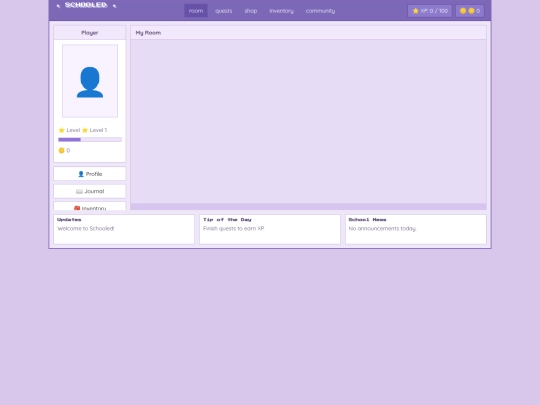Click the star icon in the XP badge

tap(416, 11)
